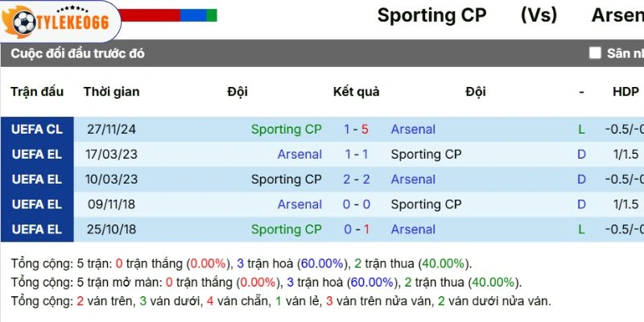This screenshot has width=644, height=322.
Task: Click the UEFA EL badge for 25/10/18
Action: 37,229
